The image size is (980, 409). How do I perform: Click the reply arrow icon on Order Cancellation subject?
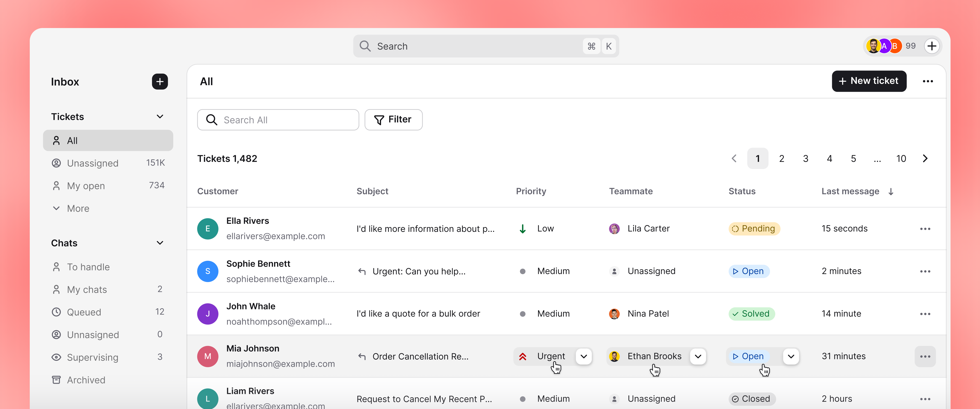click(x=362, y=356)
